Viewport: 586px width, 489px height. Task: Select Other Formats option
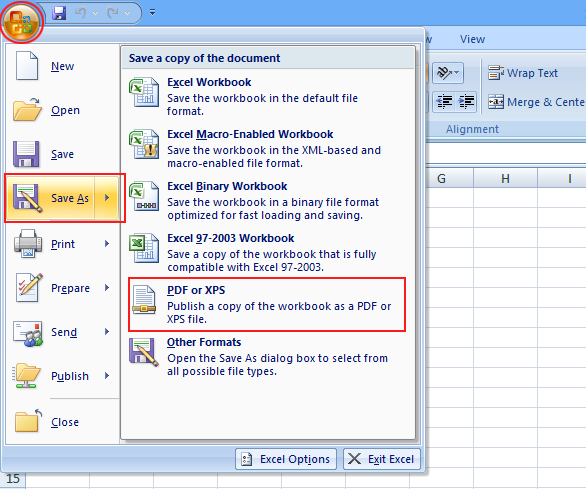point(268,356)
